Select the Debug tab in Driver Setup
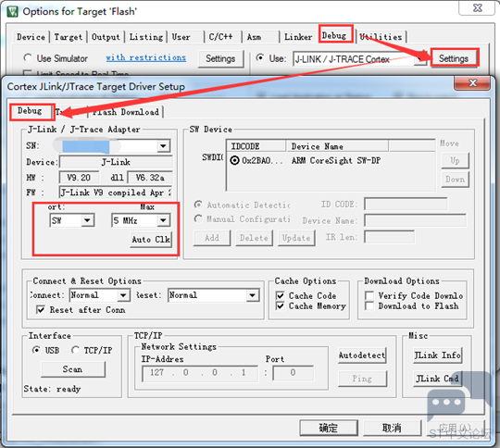Image resolution: width=500 pixels, height=448 pixels. 30,111
